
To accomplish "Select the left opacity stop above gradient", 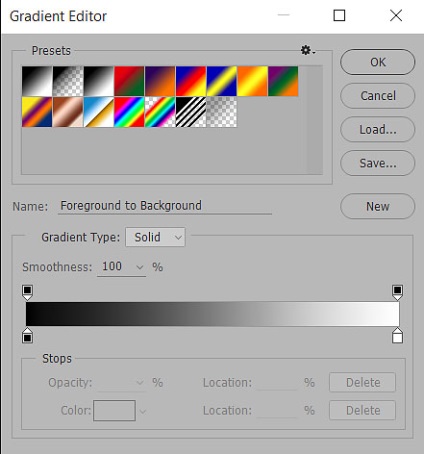I will [x=27, y=292].
